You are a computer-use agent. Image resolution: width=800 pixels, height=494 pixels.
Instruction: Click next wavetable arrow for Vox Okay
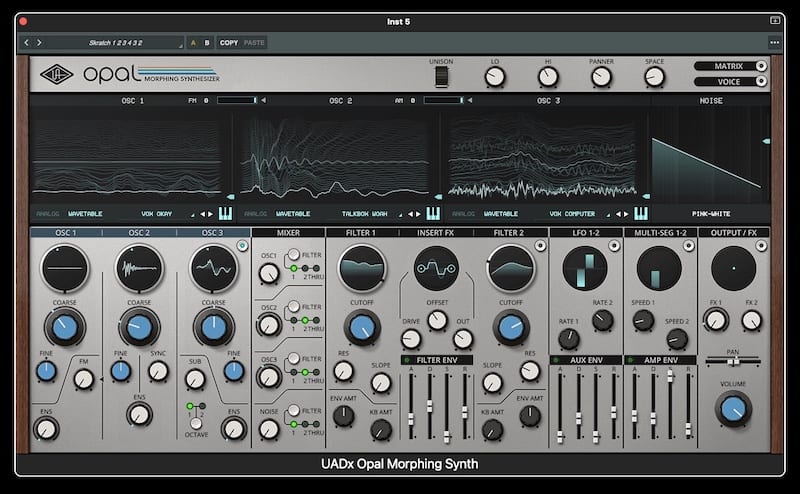point(210,214)
